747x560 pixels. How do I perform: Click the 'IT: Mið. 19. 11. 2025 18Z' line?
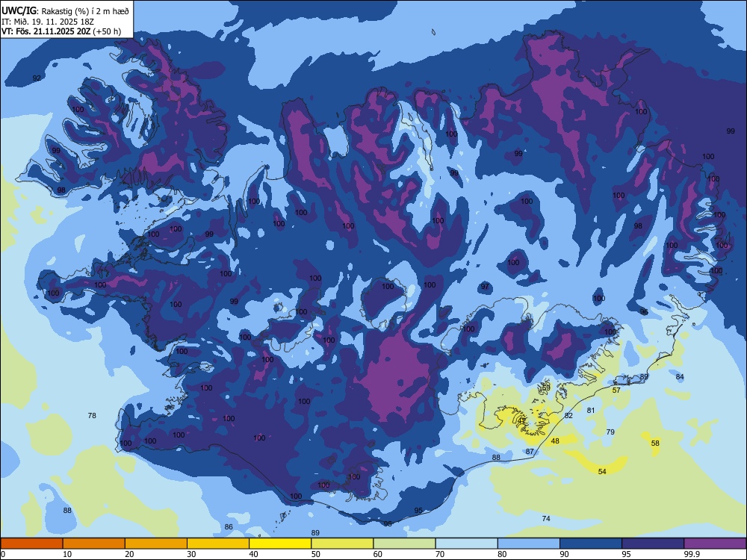(46, 22)
